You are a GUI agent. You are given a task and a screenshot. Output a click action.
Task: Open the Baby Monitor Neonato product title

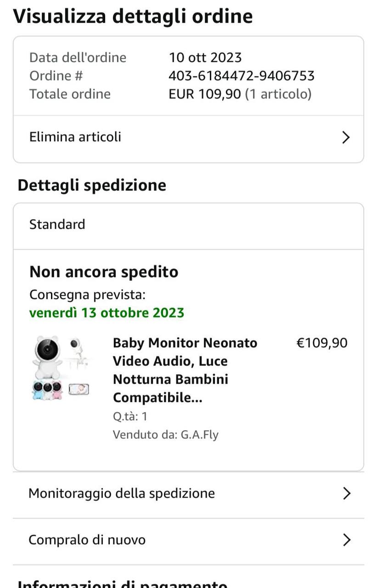[185, 370]
